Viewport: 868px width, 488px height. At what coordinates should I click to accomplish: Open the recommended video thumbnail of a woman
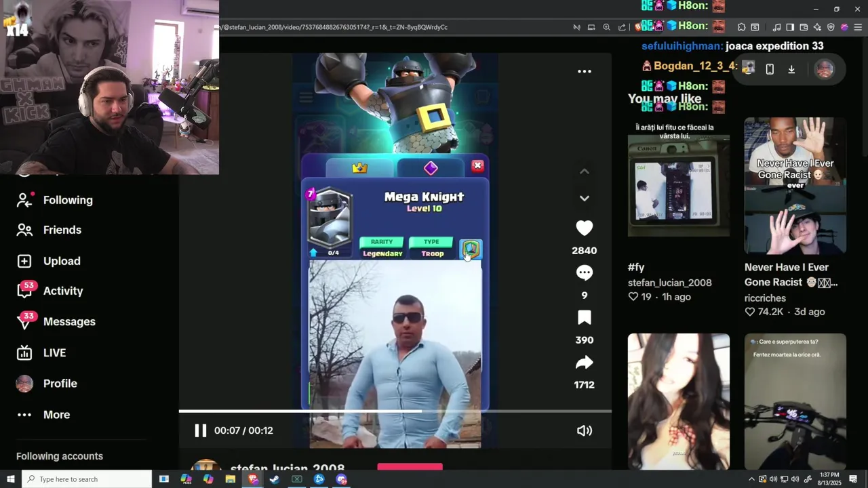pyautogui.click(x=679, y=401)
